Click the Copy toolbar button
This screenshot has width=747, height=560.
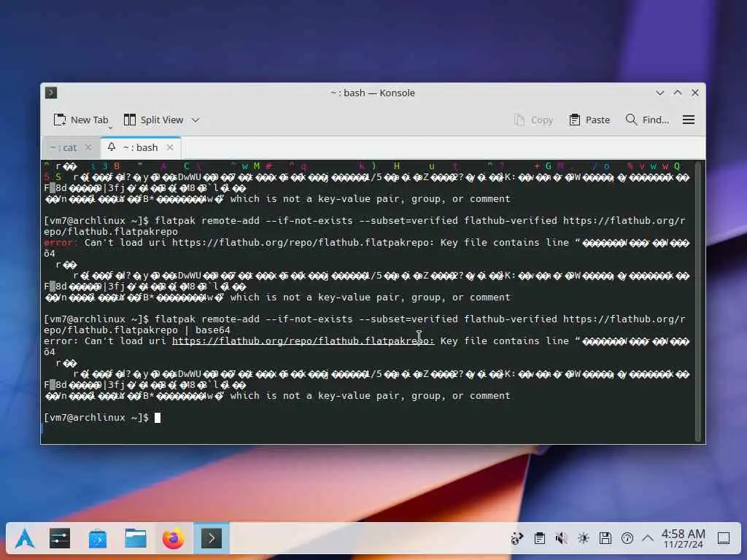533,120
